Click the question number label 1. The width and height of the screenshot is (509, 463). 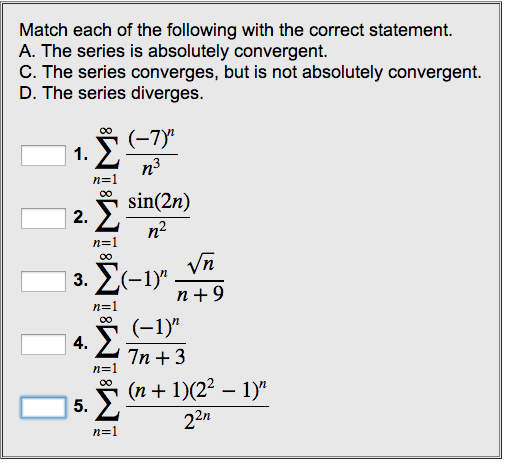point(81,154)
